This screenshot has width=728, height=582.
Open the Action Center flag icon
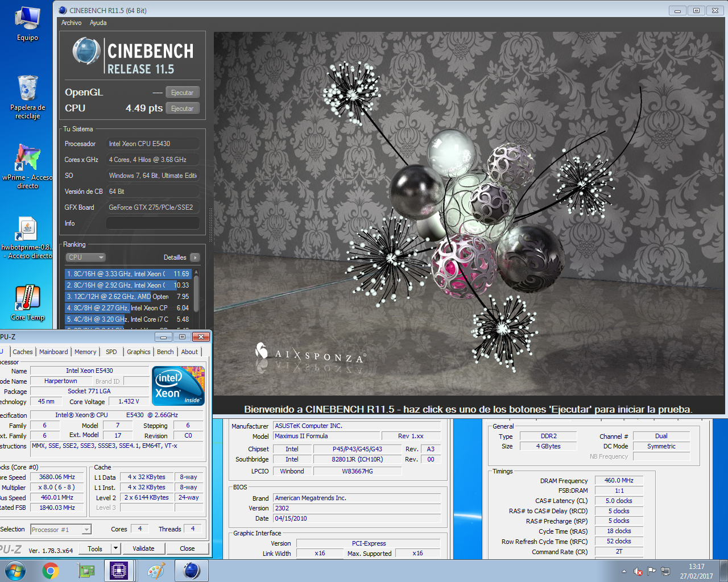652,571
